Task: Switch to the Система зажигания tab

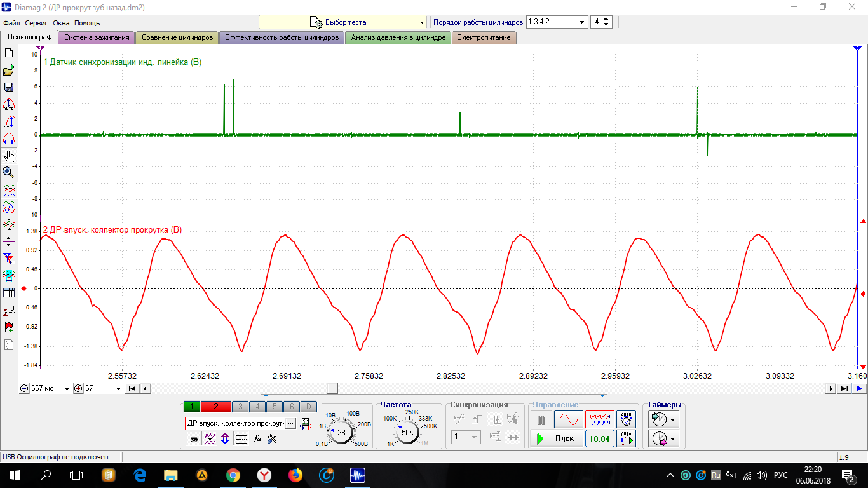Action: click(97, 37)
